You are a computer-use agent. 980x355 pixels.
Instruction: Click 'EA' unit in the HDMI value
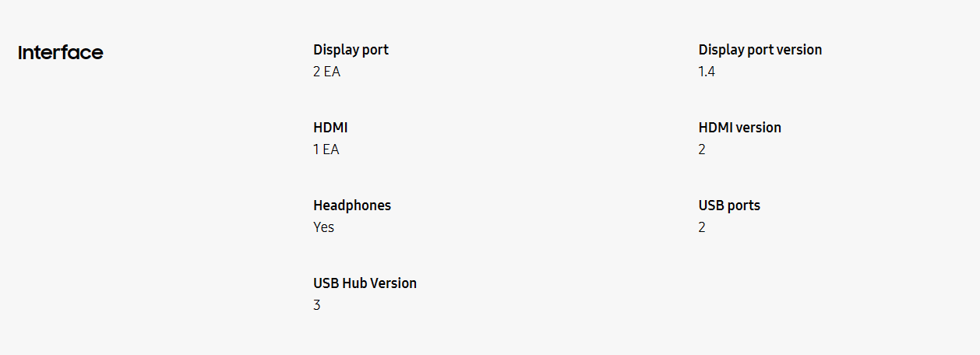coord(330,149)
